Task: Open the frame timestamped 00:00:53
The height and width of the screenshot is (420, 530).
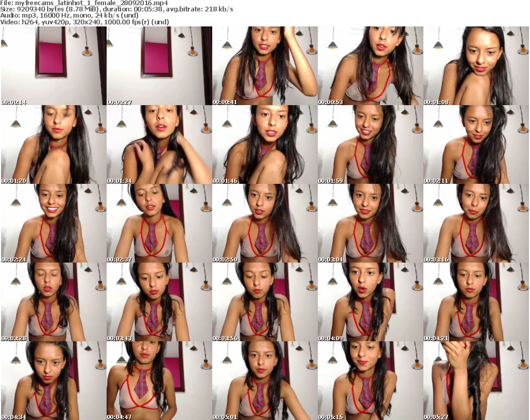Action: coord(371,66)
